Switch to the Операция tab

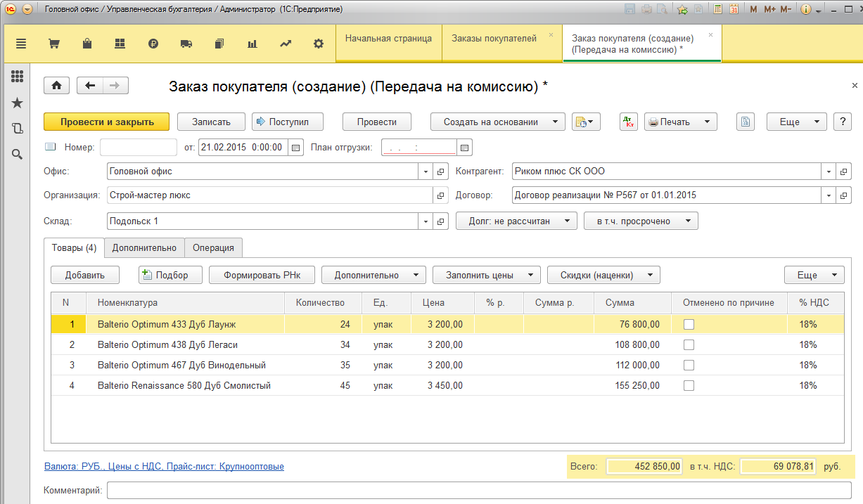point(214,248)
